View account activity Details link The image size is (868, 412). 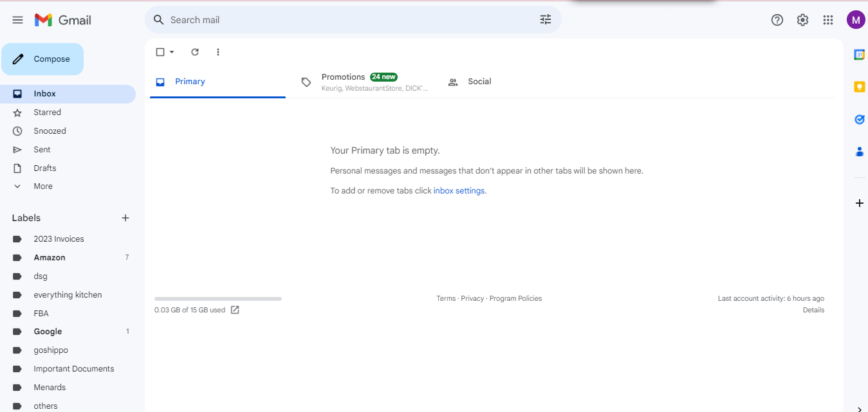coord(813,310)
